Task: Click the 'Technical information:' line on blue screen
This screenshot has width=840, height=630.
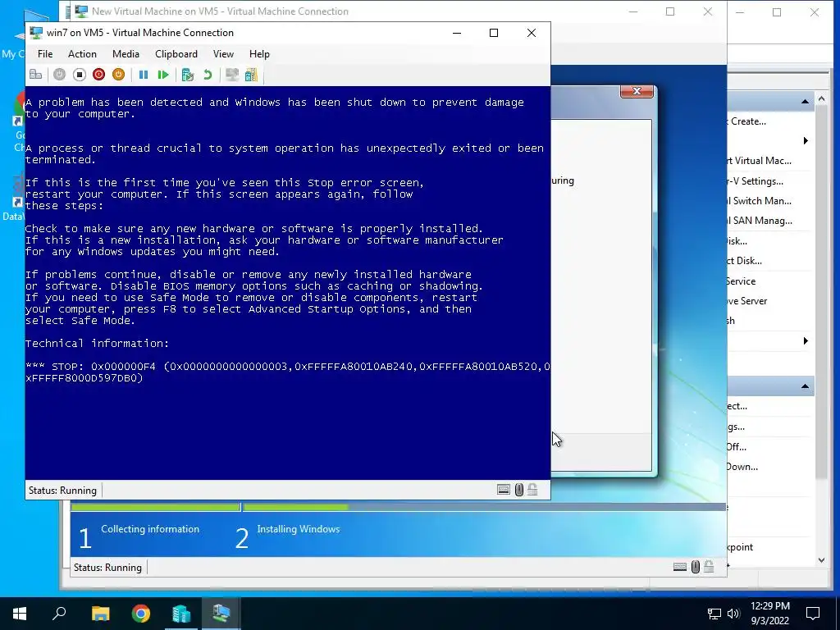Action: (x=97, y=344)
